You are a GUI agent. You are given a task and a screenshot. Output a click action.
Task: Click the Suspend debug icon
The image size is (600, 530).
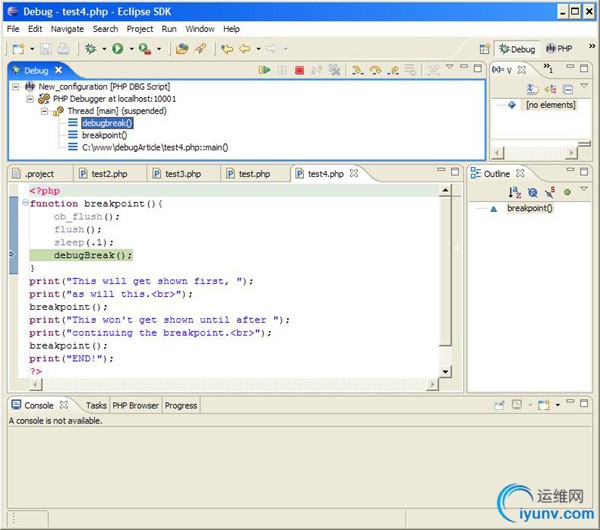click(282, 70)
